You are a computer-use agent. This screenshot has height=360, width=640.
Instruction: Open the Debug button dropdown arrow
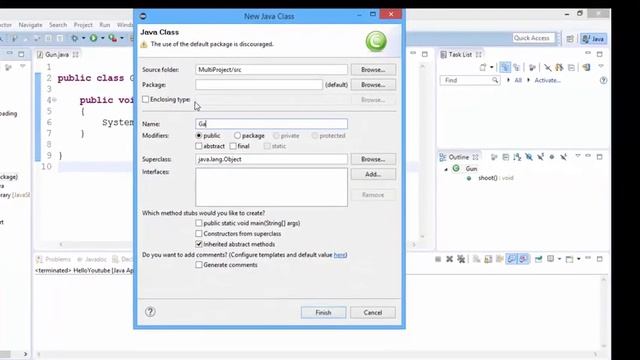click(83, 38)
